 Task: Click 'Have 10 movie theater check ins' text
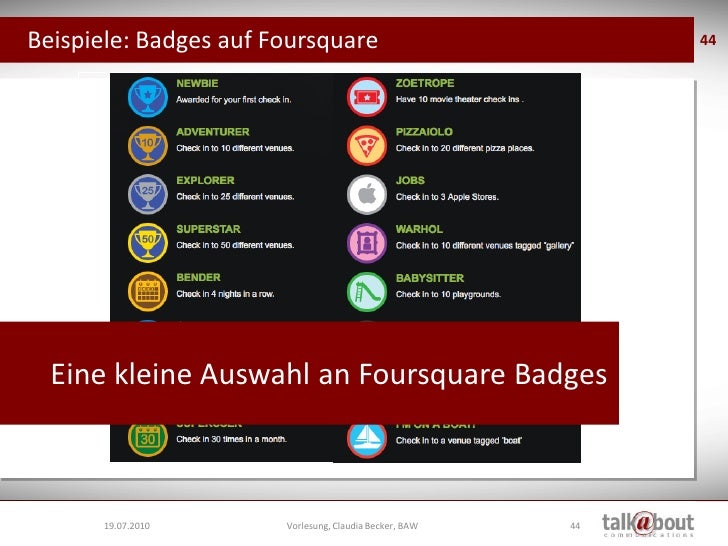(459, 99)
